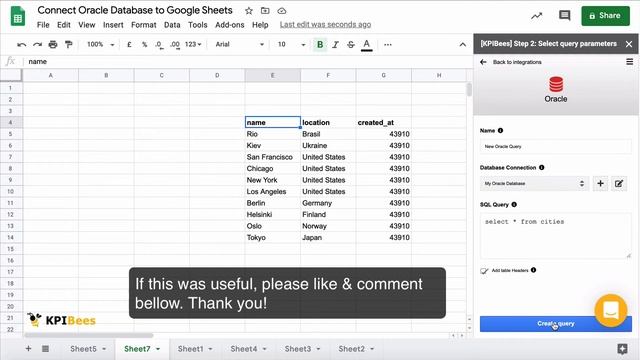The height and width of the screenshot is (360, 640).
Task: Click the Explore icon
Action: pyautogui.click(x=622, y=349)
